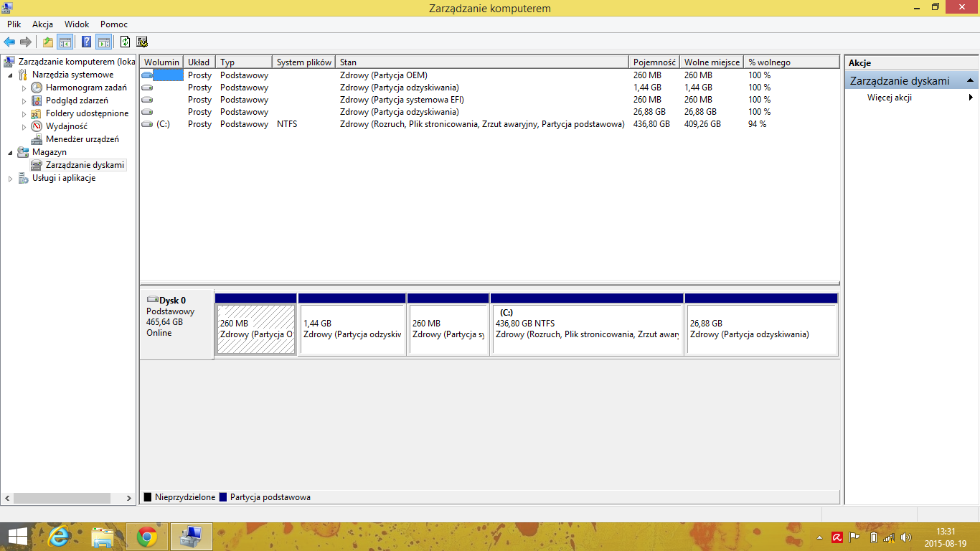Sort by the Układ column header
The height and width of the screenshot is (551, 980).
(199, 62)
